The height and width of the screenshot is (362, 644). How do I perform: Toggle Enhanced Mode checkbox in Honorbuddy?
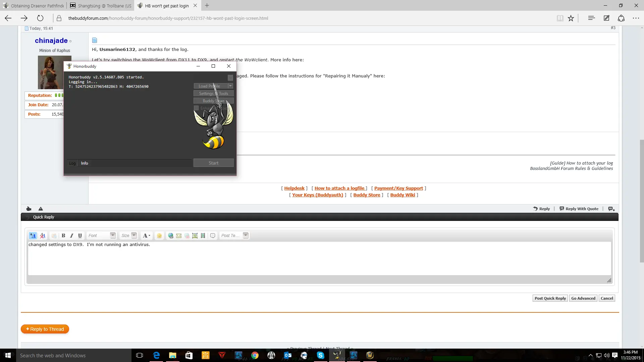pyautogui.click(x=196, y=108)
